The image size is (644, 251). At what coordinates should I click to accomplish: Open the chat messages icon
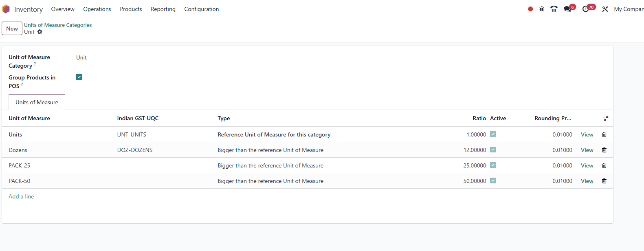coord(567,9)
